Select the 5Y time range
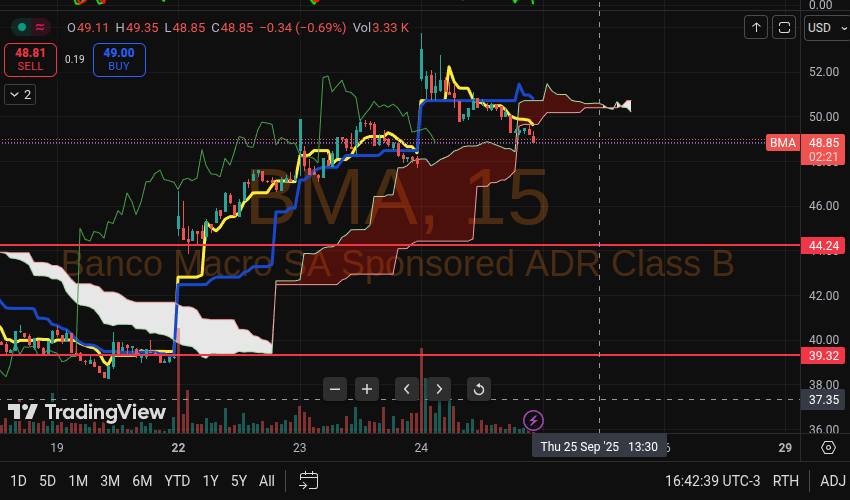850x500 pixels. (239, 481)
